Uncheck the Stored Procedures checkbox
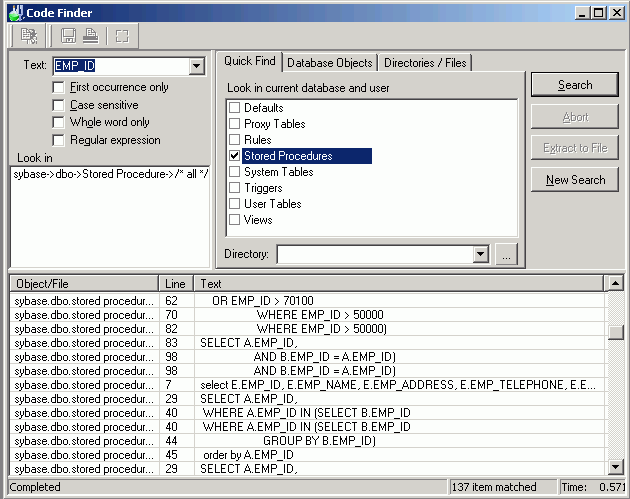 point(234,156)
